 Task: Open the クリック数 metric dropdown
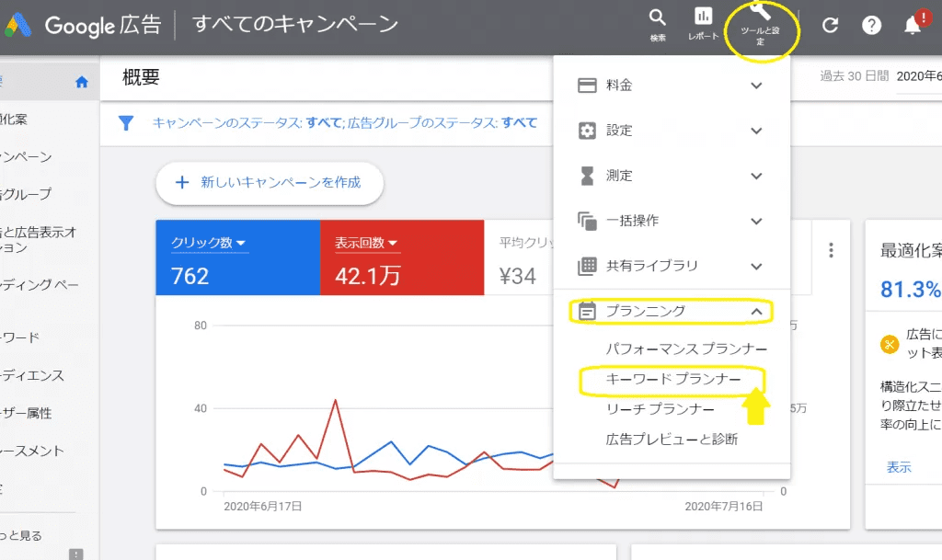[x=209, y=243]
